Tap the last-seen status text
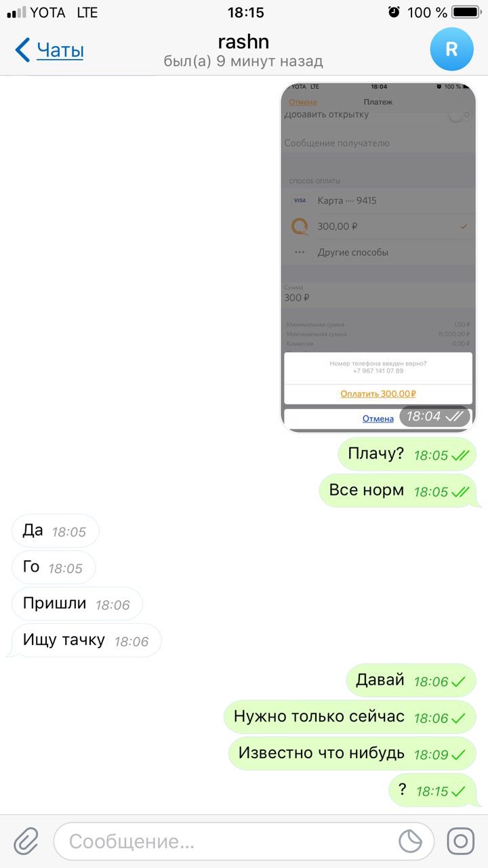This screenshot has height=868, width=488. point(243,62)
